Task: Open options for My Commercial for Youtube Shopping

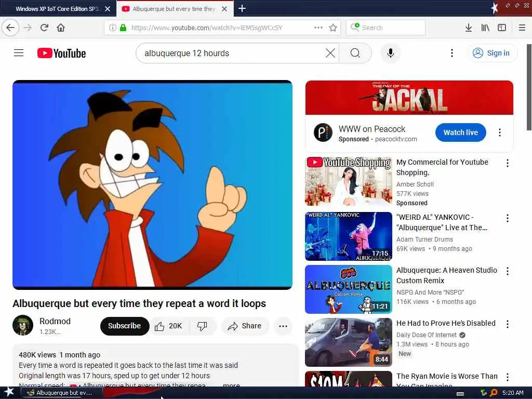Action: [507, 163]
